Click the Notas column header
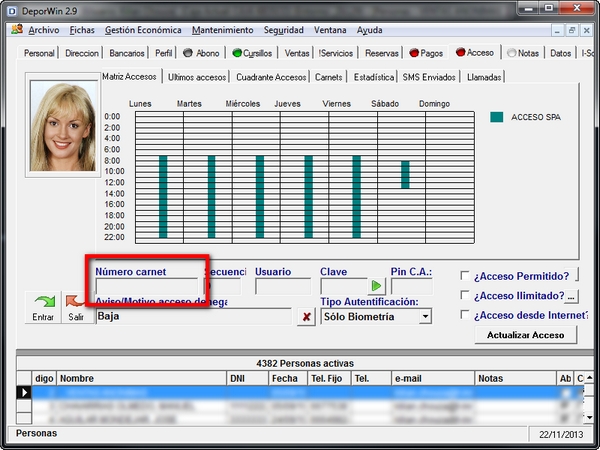 (515, 378)
